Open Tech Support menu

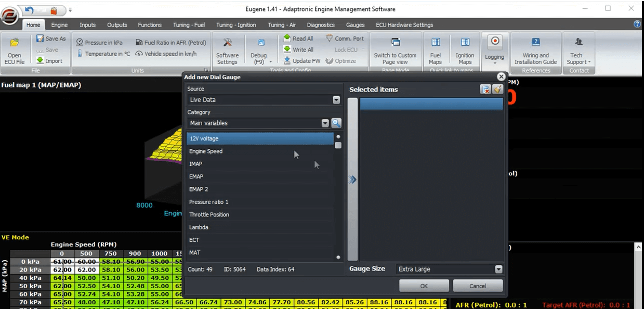579,51
